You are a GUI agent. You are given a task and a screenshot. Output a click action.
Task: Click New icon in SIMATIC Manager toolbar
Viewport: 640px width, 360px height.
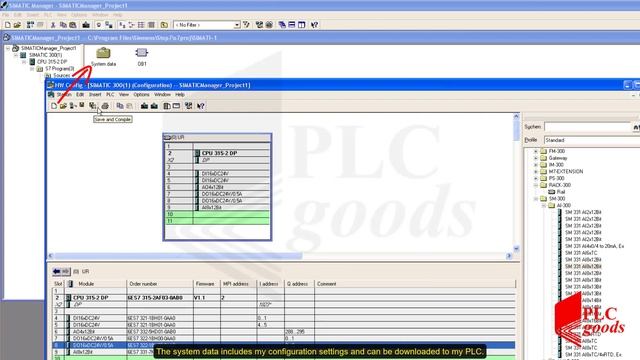[8, 25]
